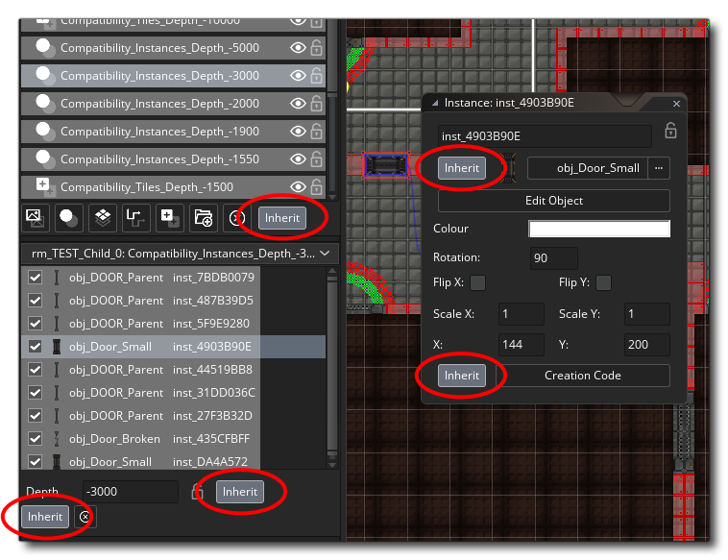This screenshot has height=560, width=728.
Task: Click the instance list scroll down arrow
Action: coord(332,464)
